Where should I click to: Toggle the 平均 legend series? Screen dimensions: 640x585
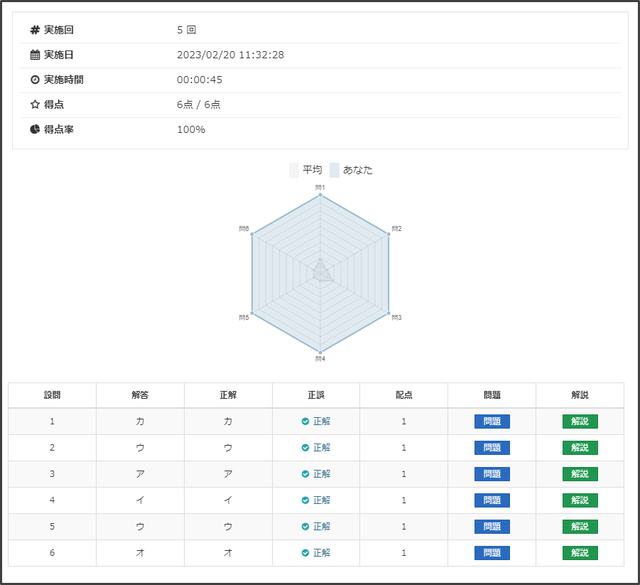pos(312,170)
